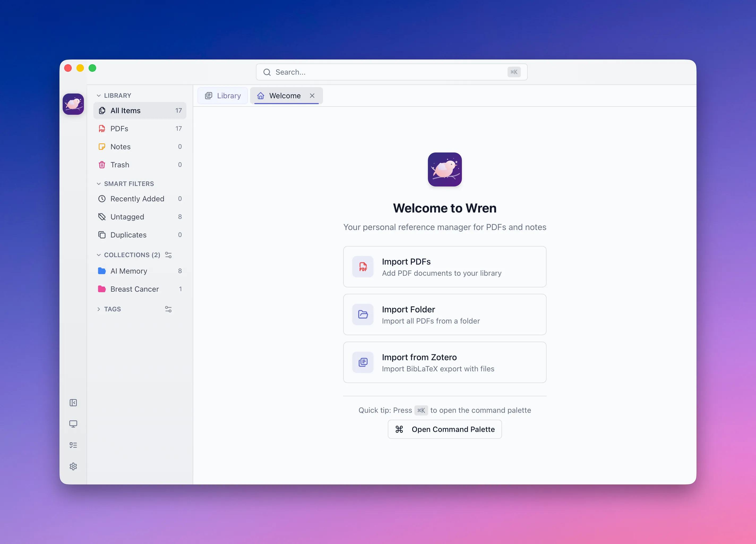This screenshot has height=544, width=756.
Task: Click the Untagged crossed-tag icon
Action: [102, 217]
